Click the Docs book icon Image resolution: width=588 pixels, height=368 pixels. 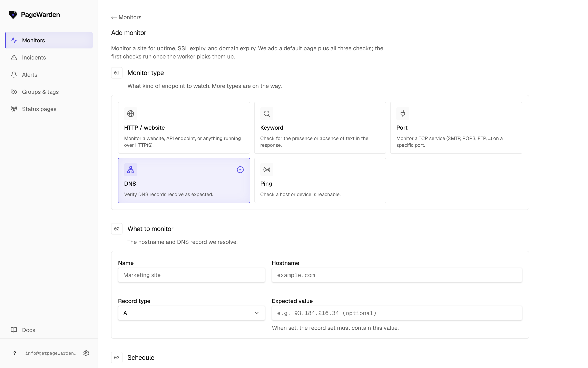pyautogui.click(x=14, y=330)
